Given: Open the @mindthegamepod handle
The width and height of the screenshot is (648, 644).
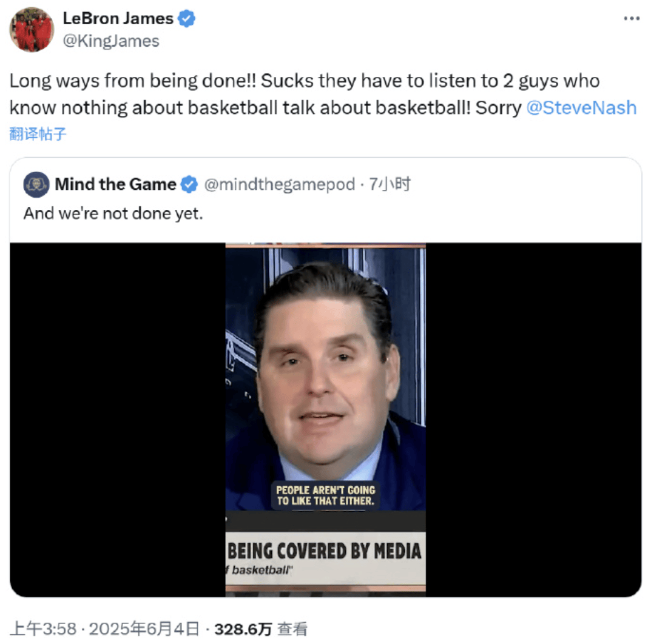Looking at the screenshot, I should tap(279, 184).
